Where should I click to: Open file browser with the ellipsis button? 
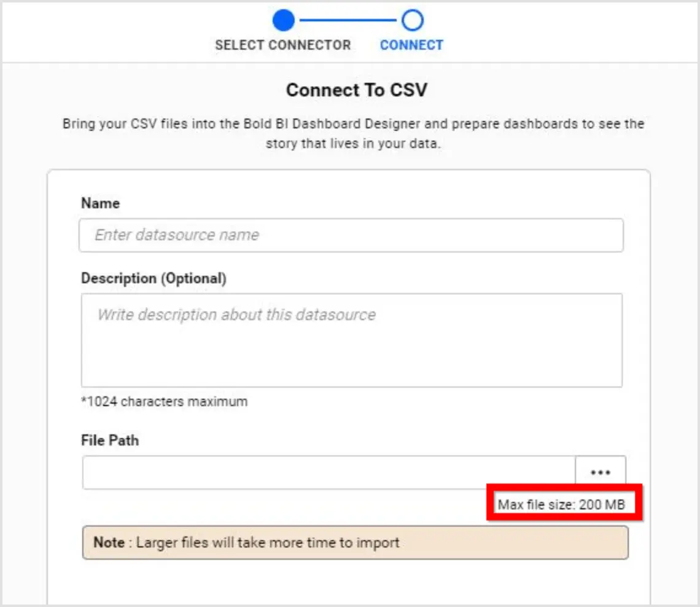600,472
